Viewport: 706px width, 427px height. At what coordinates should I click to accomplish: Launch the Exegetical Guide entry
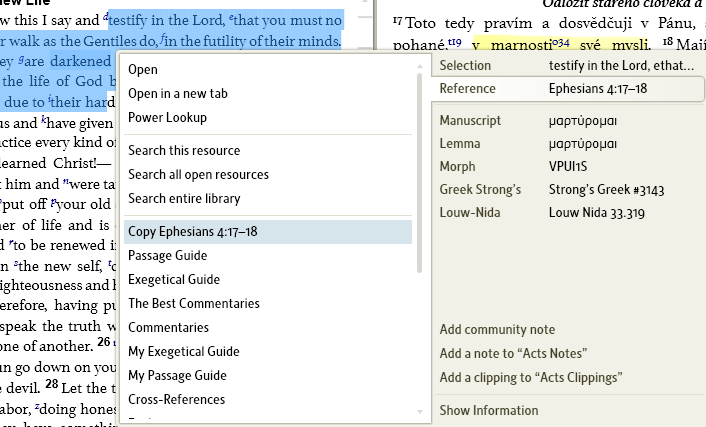pyautogui.click(x=174, y=279)
